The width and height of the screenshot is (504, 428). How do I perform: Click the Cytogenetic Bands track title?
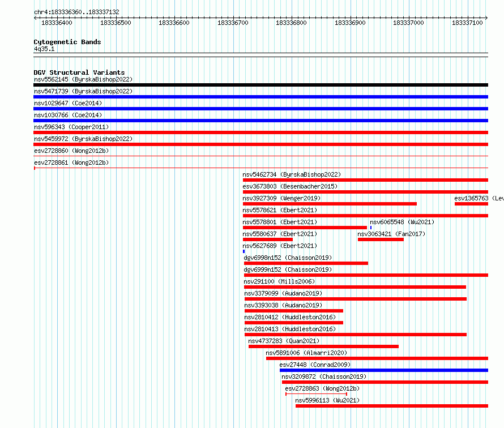67,42
